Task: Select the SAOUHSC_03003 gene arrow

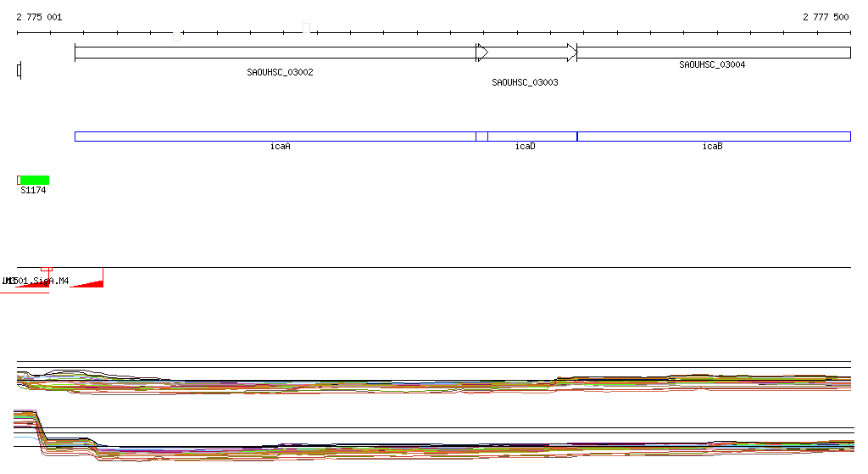Action: [x=526, y=53]
